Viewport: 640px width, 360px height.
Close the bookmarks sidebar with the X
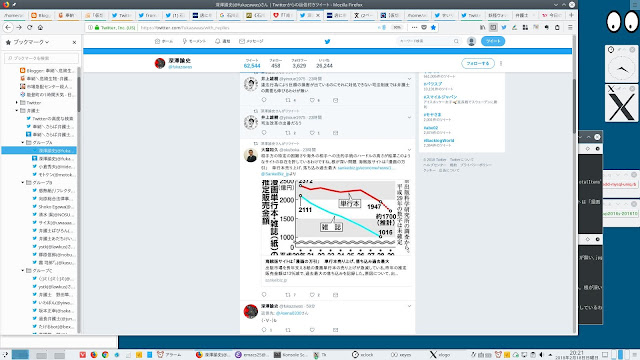[74, 42]
